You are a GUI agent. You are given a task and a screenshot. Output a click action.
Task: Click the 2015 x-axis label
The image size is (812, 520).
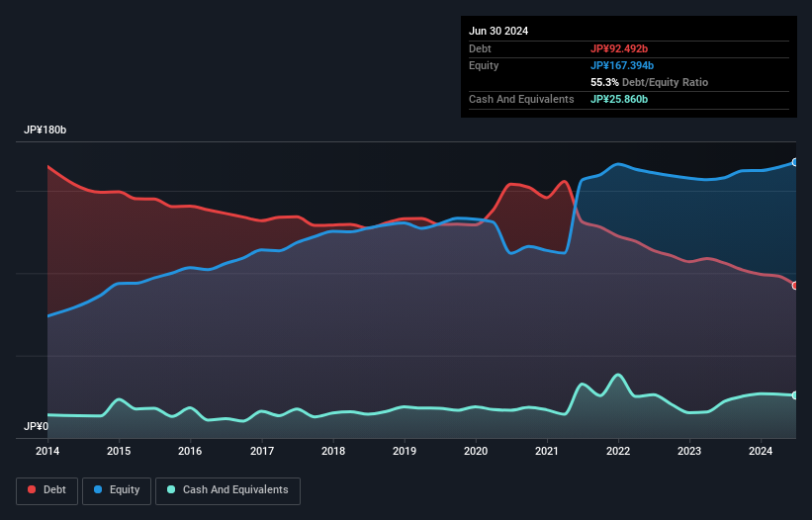119,451
